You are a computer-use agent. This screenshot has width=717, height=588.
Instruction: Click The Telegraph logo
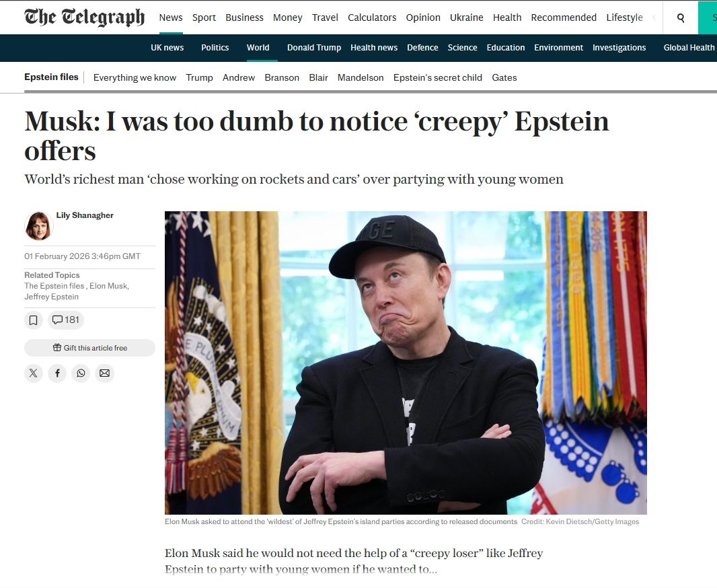pyautogui.click(x=85, y=17)
